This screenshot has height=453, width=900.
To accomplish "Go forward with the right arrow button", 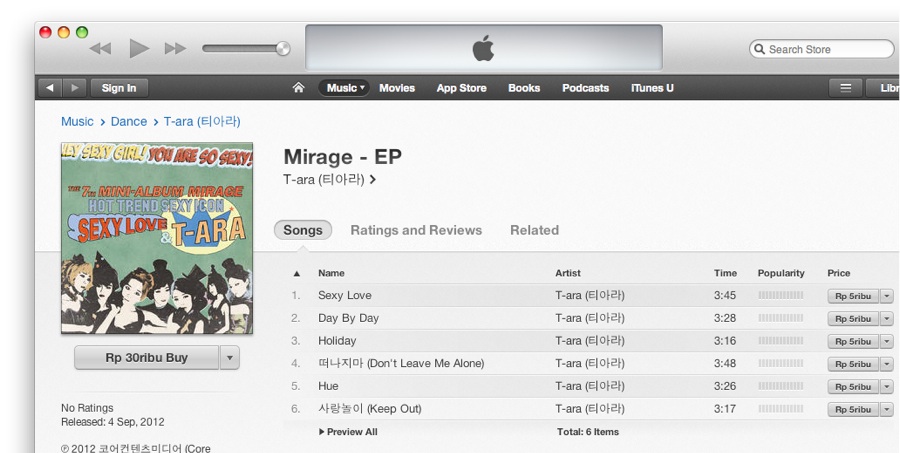I will coord(75,88).
